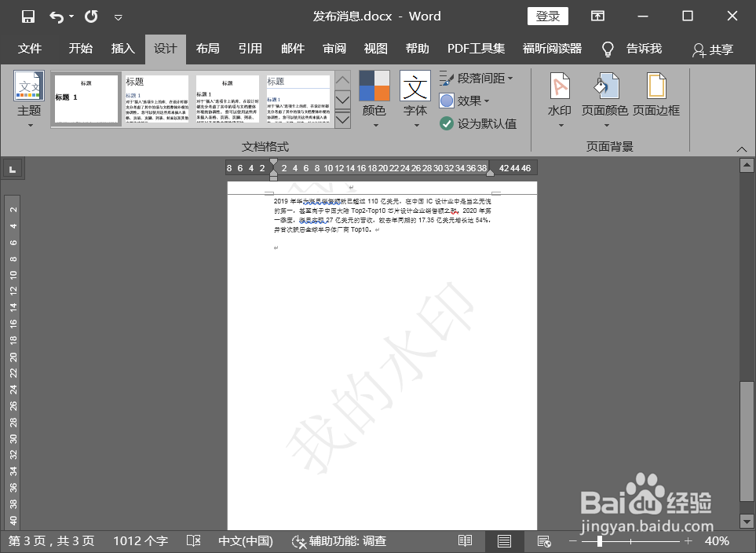
Task: Click the vertical scrollbar down arrow
Action: [747, 521]
